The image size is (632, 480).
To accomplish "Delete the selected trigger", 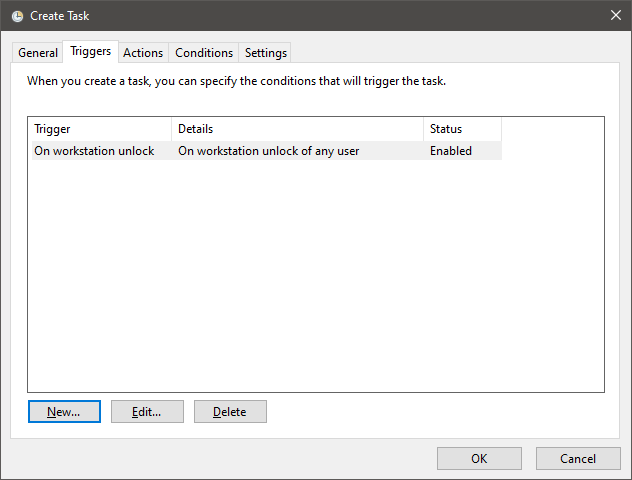I will 230,411.
